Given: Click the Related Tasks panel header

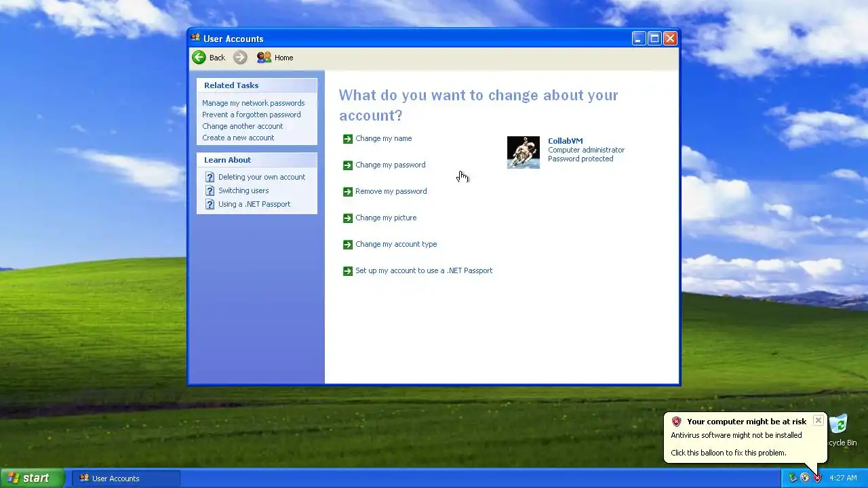Looking at the screenshot, I should 257,85.
